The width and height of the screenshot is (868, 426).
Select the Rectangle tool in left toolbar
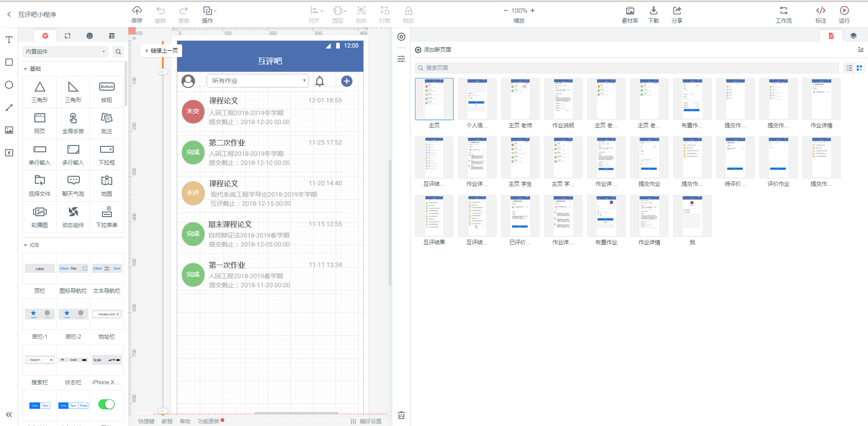(9, 62)
